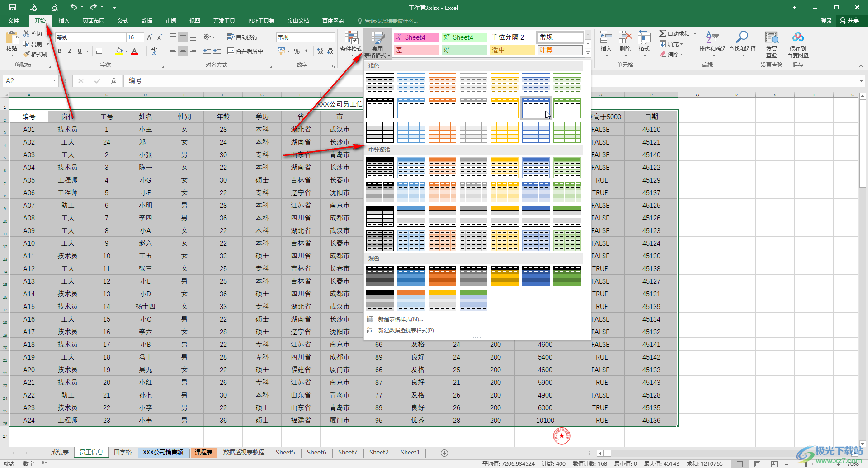The width and height of the screenshot is (868, 468).
Task: Click the insert function fx icon
Action: (x=113, y=80)
